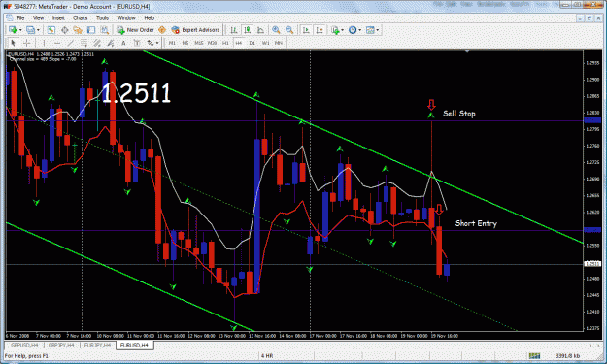The width and height of the screenshot is (607, 364).
Task: Select the Cursor arrow tool
Action: pyautogui.click(x=13, y=43)
